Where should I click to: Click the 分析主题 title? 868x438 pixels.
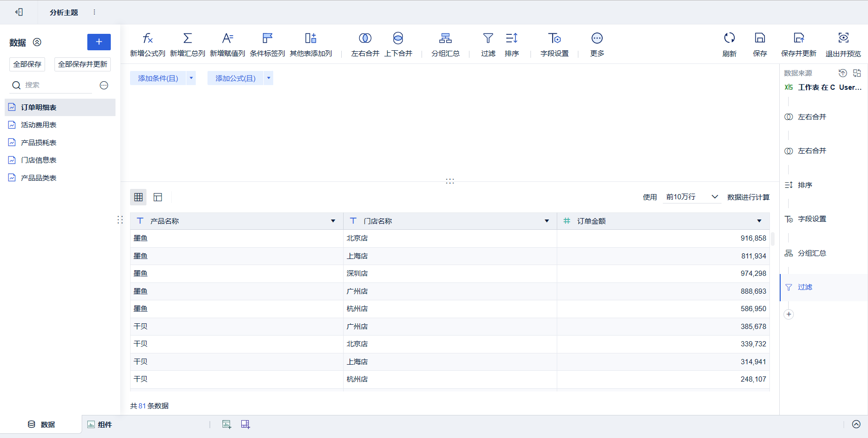tap(64, 12)
